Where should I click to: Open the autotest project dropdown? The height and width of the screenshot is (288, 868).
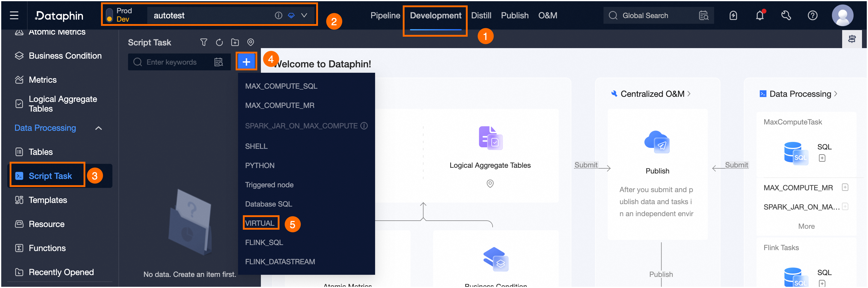pyautogui.click(x=304, y=16)
